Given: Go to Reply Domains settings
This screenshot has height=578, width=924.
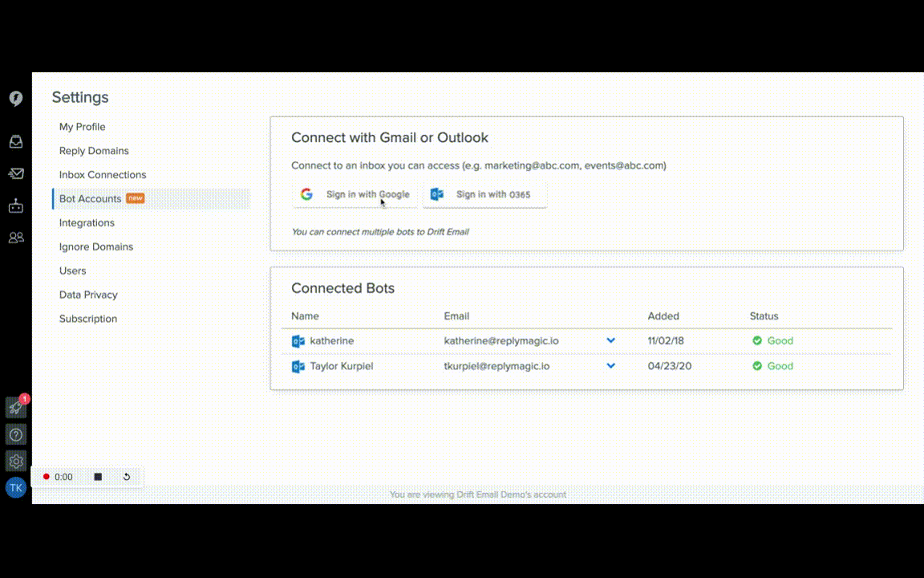Looking at the screenshot, I should point(94,151).
